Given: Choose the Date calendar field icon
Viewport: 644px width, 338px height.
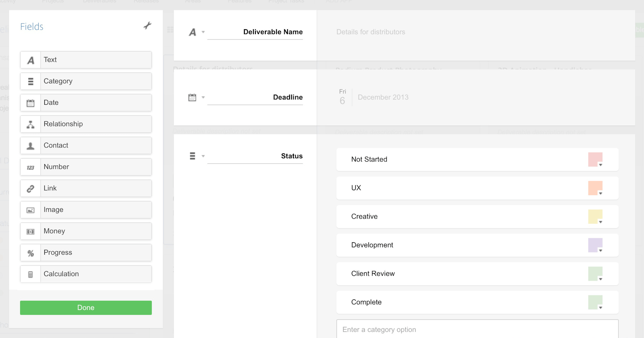Looking at the screenshot, I should pyautogui.click(x=30, y=103).
